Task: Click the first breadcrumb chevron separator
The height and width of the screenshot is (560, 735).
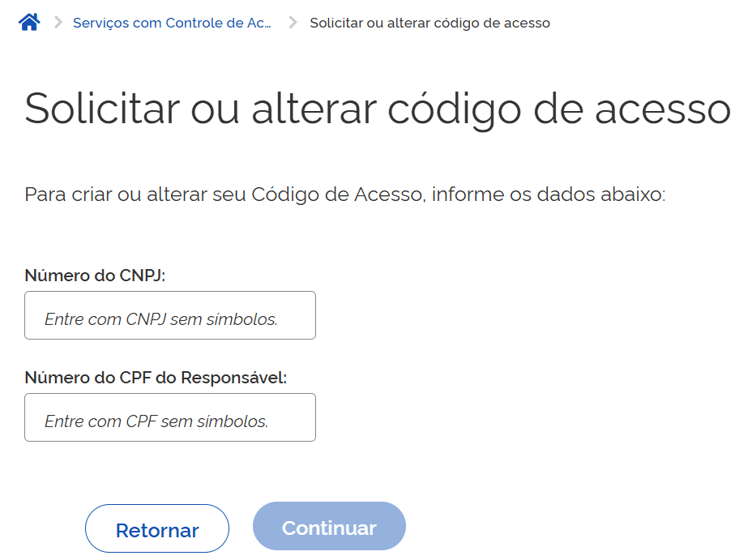Action: (58, 23)
